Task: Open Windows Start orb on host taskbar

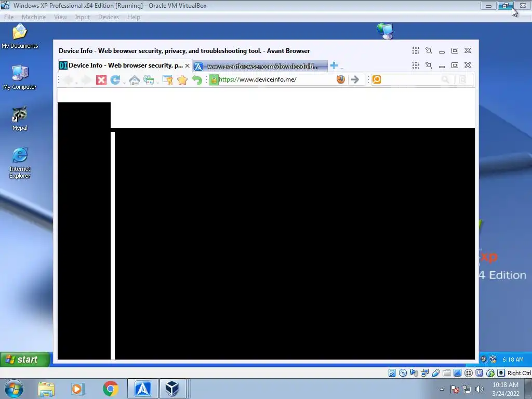Action: [x=14, y=389]
